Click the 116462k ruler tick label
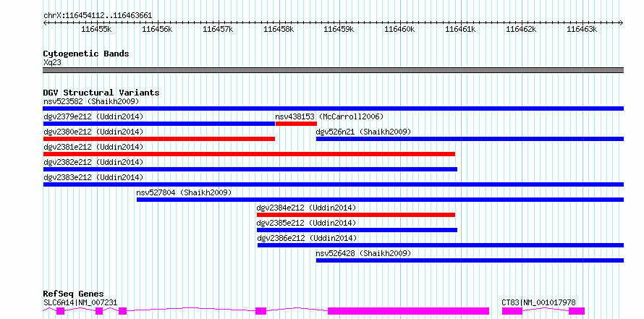644x319 pixels. [x=522, y=29]
